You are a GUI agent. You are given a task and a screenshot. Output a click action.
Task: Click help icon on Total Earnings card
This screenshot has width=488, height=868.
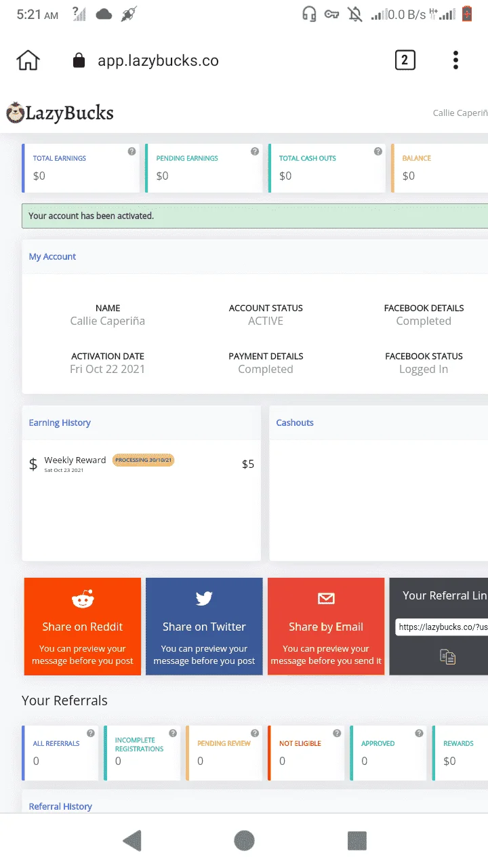tap(131, 151)
